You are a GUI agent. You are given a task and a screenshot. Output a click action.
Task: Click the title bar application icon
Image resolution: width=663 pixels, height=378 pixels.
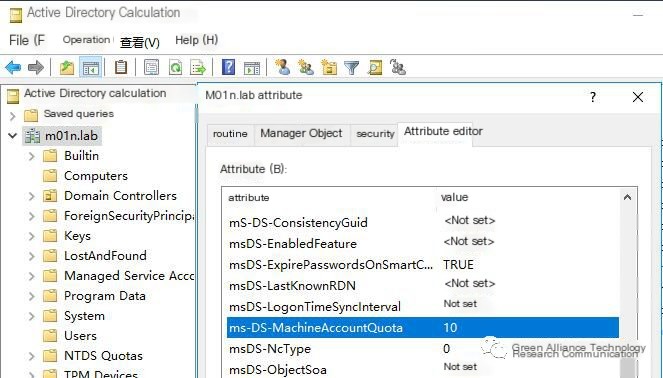[x=16, y=15]
